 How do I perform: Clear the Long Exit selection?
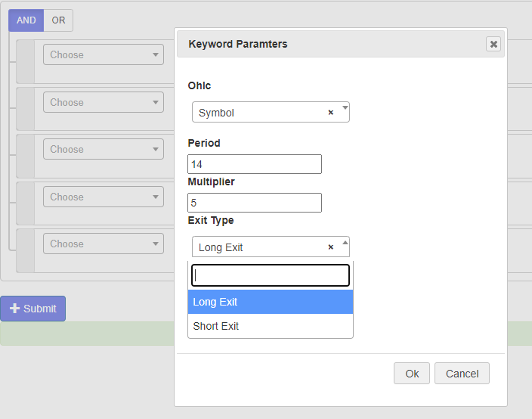(331, 247)
